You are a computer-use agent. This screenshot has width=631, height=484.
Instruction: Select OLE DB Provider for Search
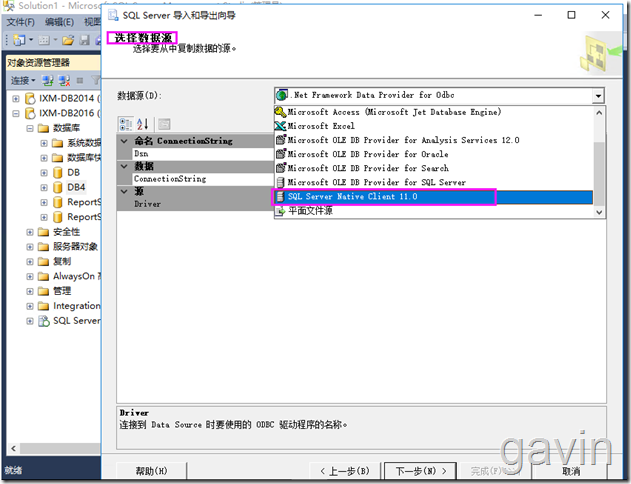point(434,169)
